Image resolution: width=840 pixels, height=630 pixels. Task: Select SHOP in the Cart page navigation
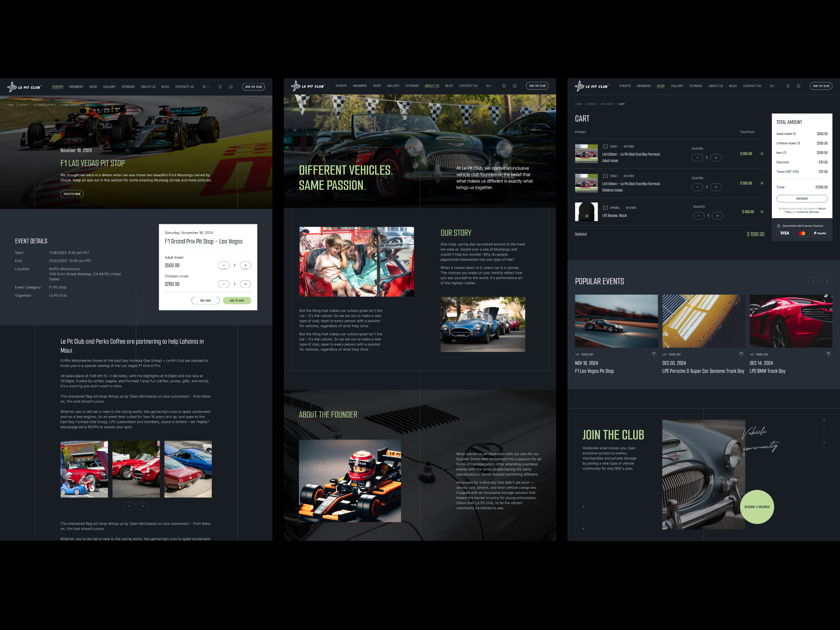pyautogui.click(x=661, y=86)
